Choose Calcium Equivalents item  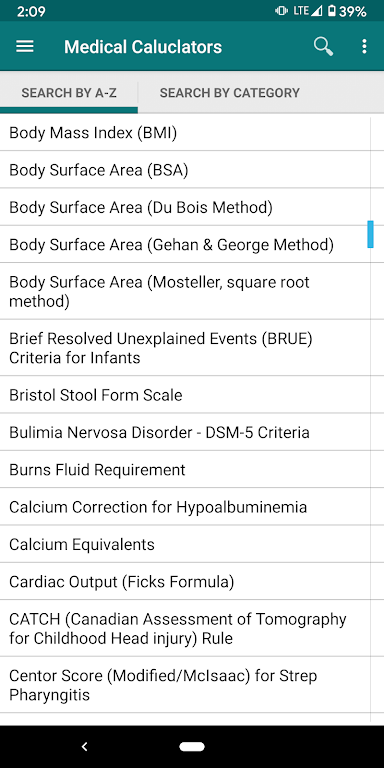pyautogui.click(x=185, y=544)
